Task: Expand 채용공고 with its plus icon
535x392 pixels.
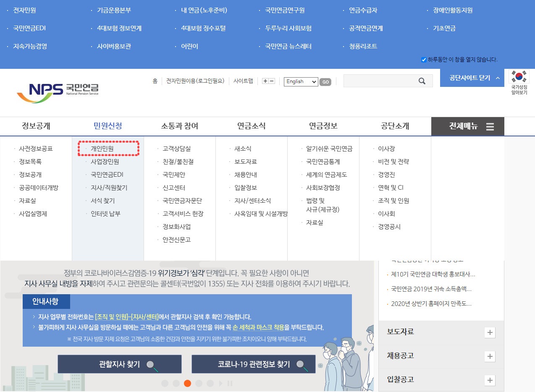Action: click(490, 357)
